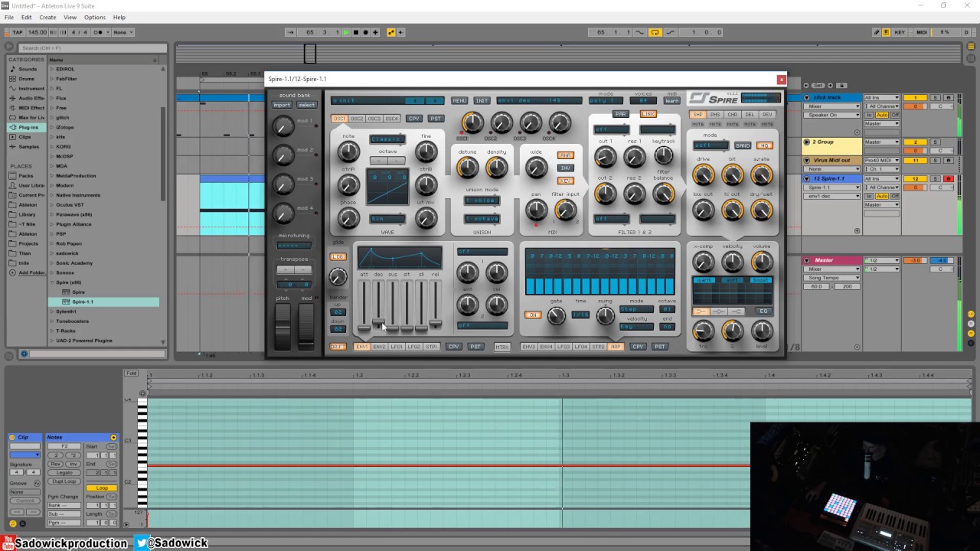980x551 pixels.
Task: Switch to the LFO1 tab
Action: pos(397,347)
